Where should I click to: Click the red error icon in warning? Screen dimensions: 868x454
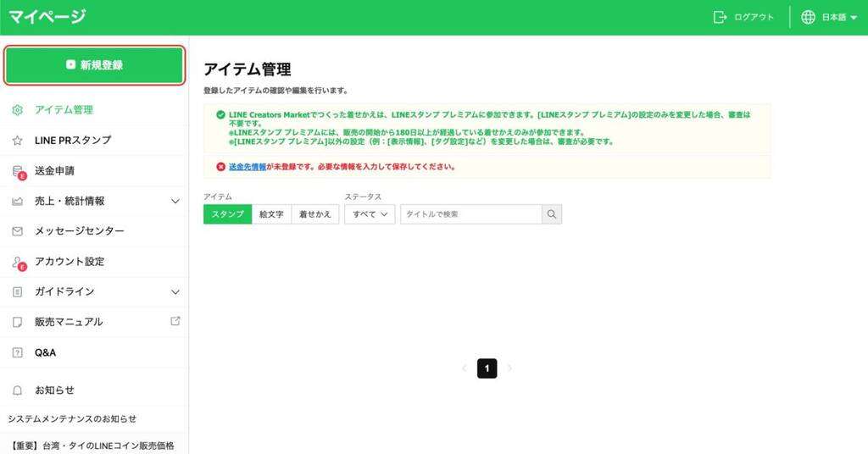point(221,167)
